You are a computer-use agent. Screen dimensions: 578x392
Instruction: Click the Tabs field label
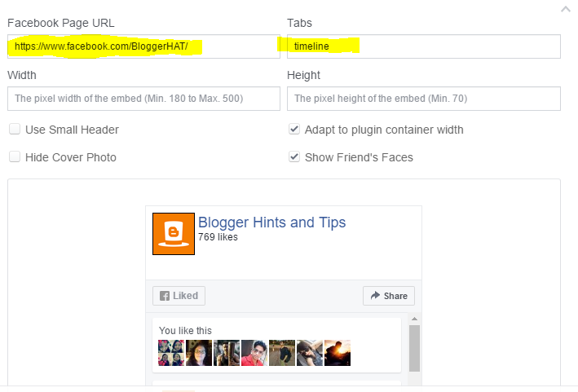tap(299, 23)
